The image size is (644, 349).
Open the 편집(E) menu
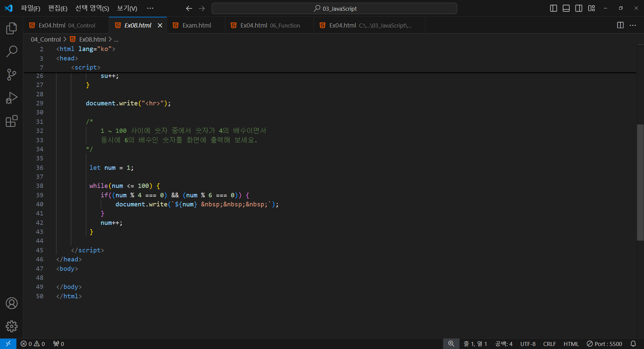tap(58, 8)
